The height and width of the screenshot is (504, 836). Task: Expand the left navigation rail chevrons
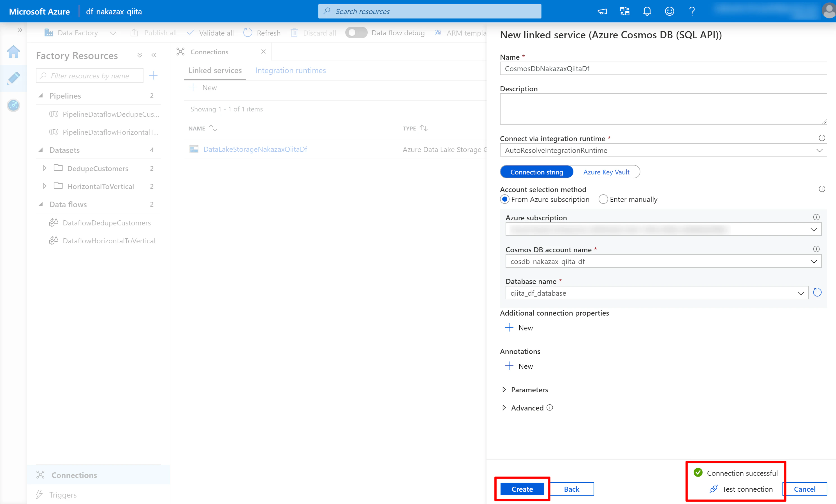(20, 30)
